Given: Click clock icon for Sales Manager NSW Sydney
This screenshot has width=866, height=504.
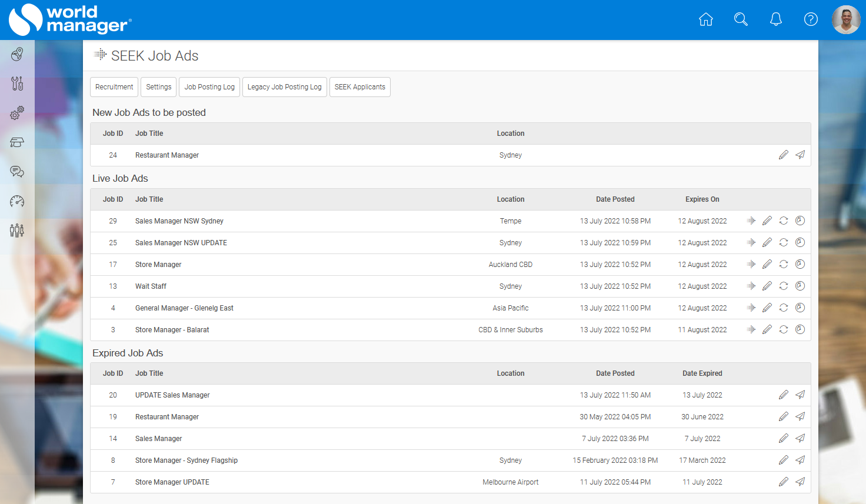Looking at the screenshot, I should click(x=800, y=221).
